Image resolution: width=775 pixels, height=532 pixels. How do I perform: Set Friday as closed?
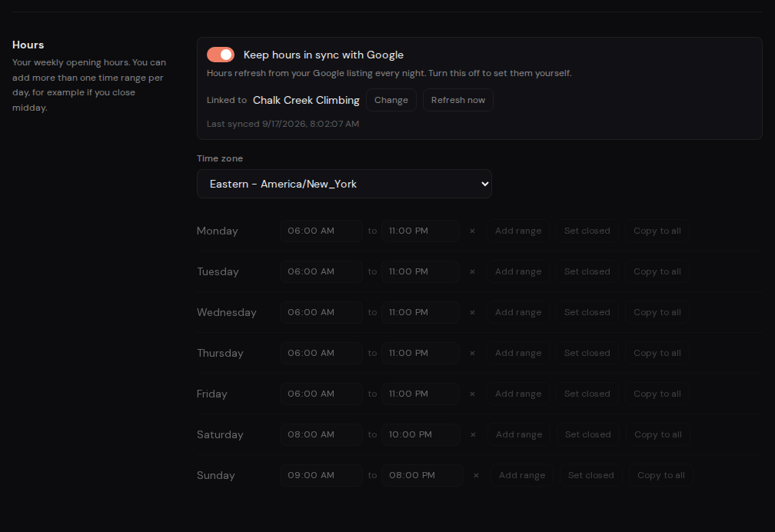(587, 394)
